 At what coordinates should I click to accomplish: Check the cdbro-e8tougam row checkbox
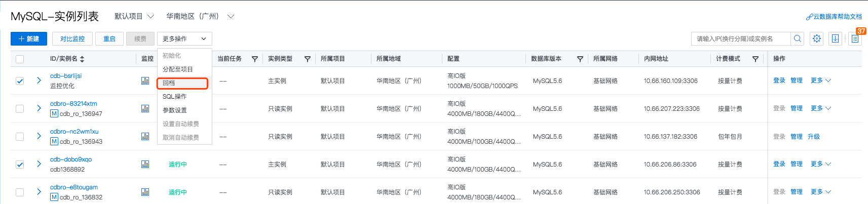(20, 192)
